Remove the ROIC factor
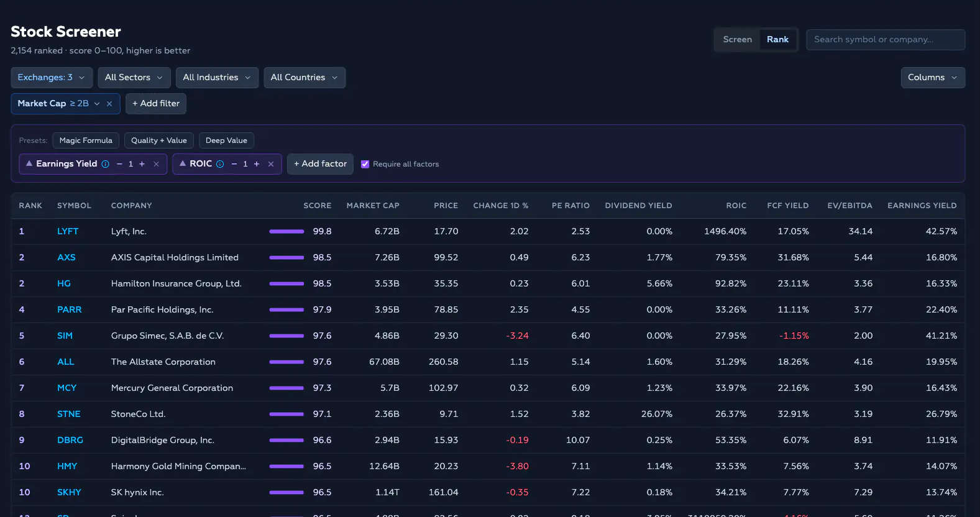The height and width of the screenshot is (517, 980). click(271, 164)
